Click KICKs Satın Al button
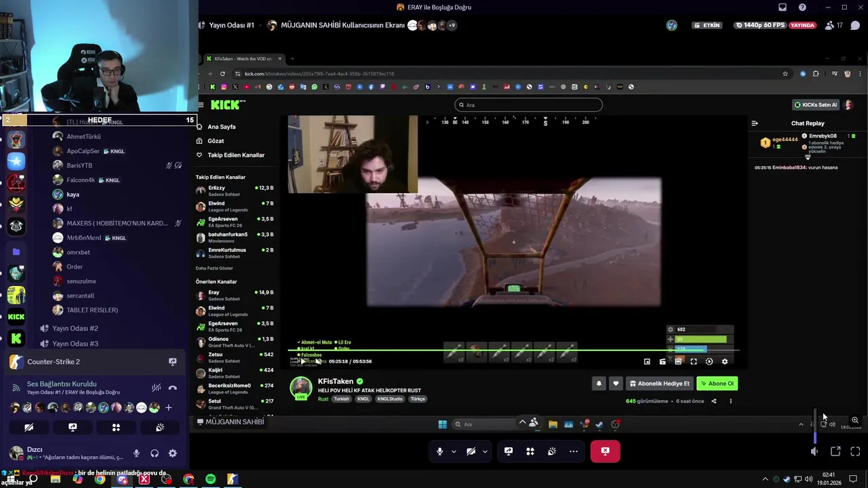 pos(816,104)
